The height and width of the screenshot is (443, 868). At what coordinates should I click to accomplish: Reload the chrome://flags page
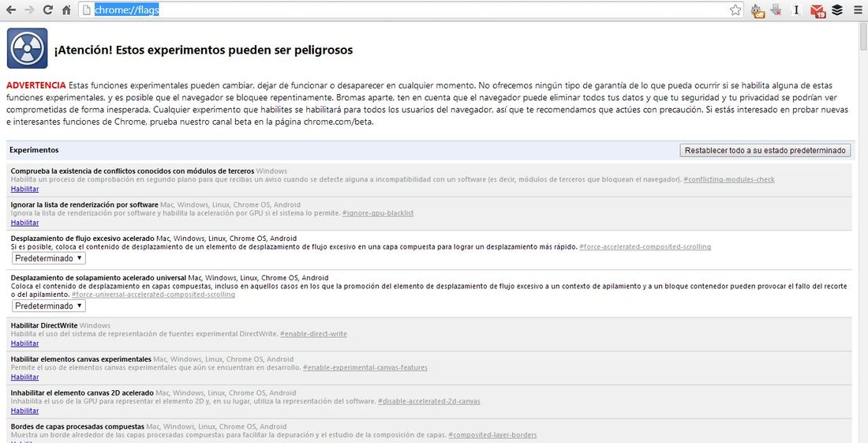48,10
